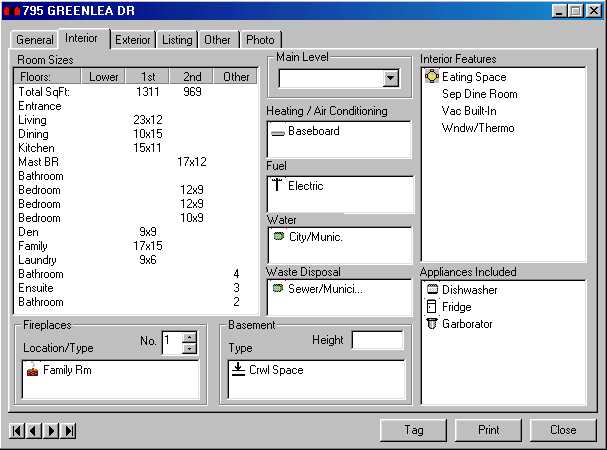Jump to the first listing record
607x450 pixels.
pos(17,431)
